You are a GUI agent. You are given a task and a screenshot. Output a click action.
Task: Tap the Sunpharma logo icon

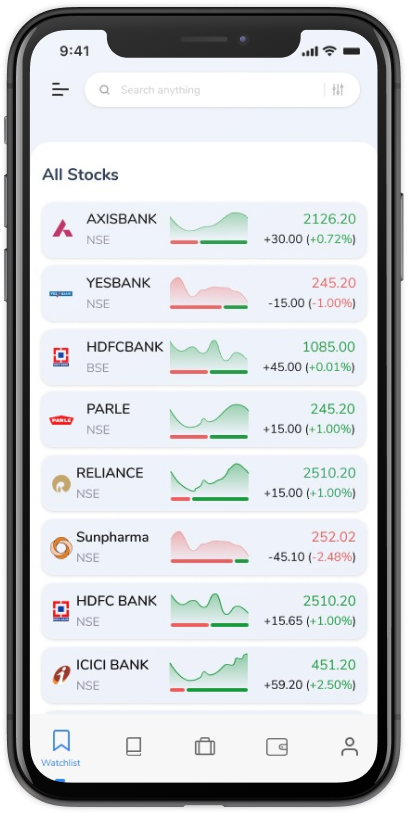coord(61,548)
